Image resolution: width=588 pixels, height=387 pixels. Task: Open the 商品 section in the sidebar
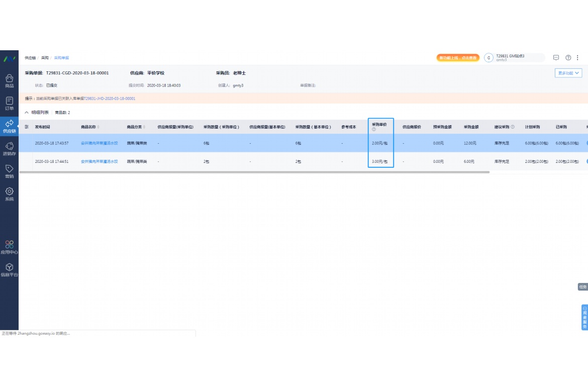[x=9, y=80]
